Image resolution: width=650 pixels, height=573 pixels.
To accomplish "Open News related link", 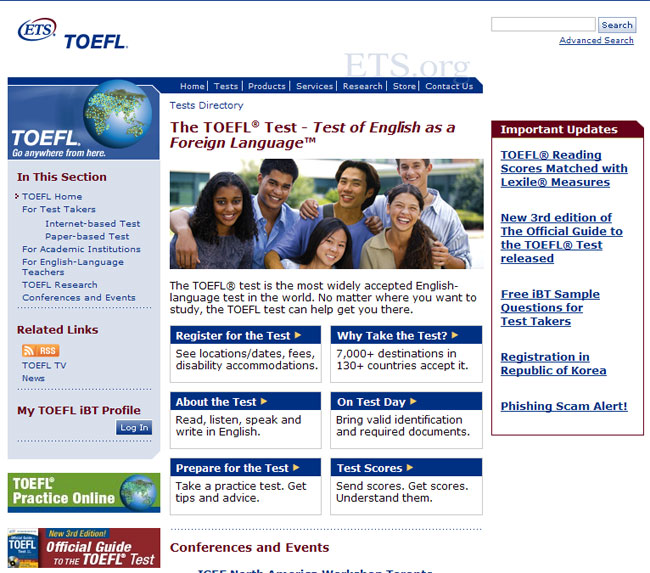I will coord(33,378).
